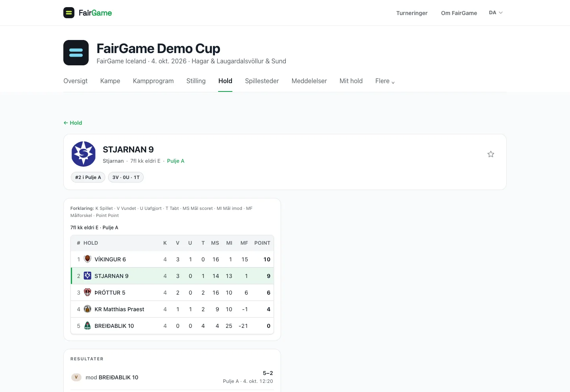
Task: Click the FairGame wordmark text
Action: click(95, 13)
